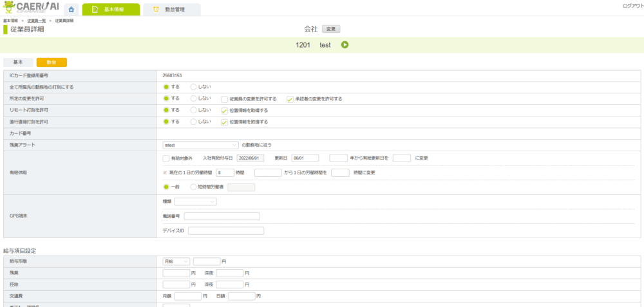Viewport: 644px width, 307px height.
Task: Select しない for 全て所属先の勤務地の打刻にする
Action: pyautogui.click(x=194, y=87)
